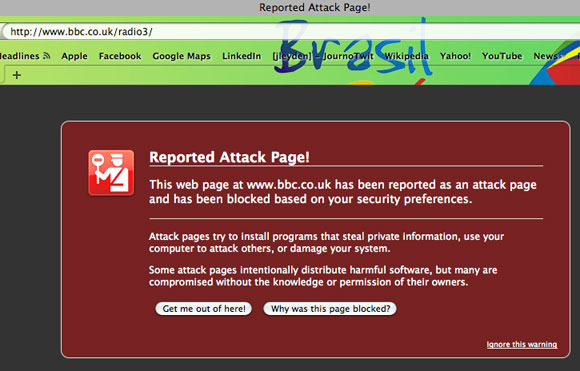
Task: Click Why was this page blocked? button
Action: (330, 308)
